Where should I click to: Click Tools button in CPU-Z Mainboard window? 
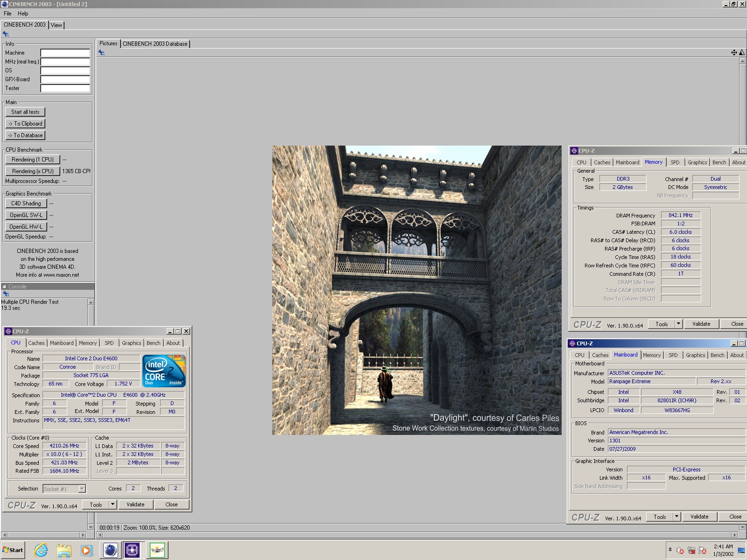[x=660, y=517]
